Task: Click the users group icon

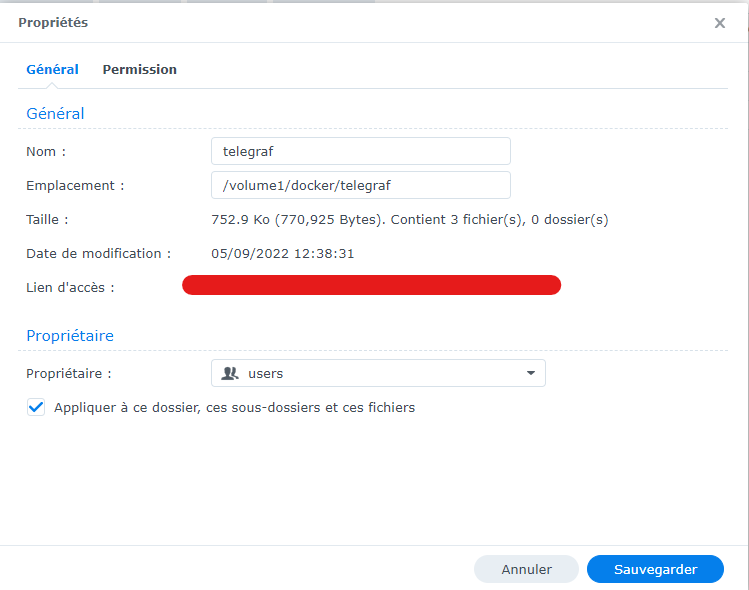Action: tap(230, 373)
